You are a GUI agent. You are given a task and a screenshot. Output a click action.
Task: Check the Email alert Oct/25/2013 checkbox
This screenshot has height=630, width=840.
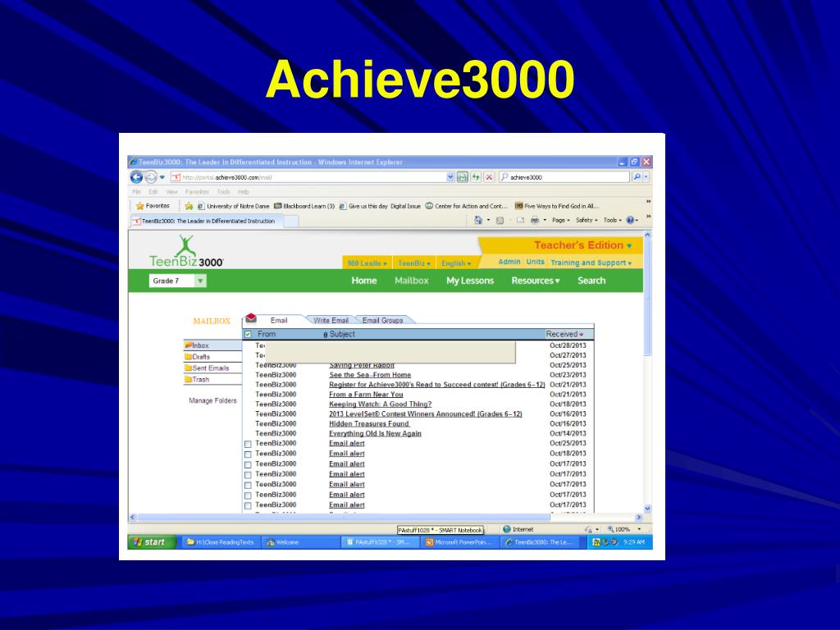pyautogui.click(x=248, y=444)
